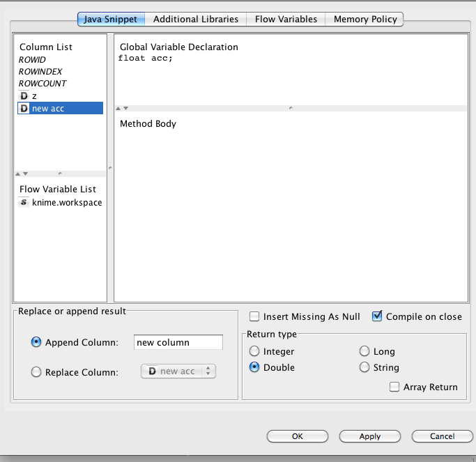Select ROWINDEX in the column list

point(40,71)
